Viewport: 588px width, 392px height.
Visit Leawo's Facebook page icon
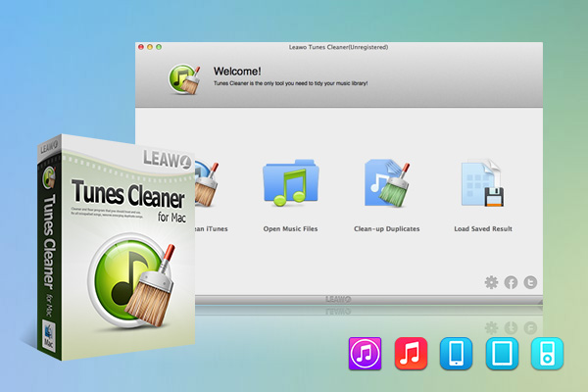(511, 282)
